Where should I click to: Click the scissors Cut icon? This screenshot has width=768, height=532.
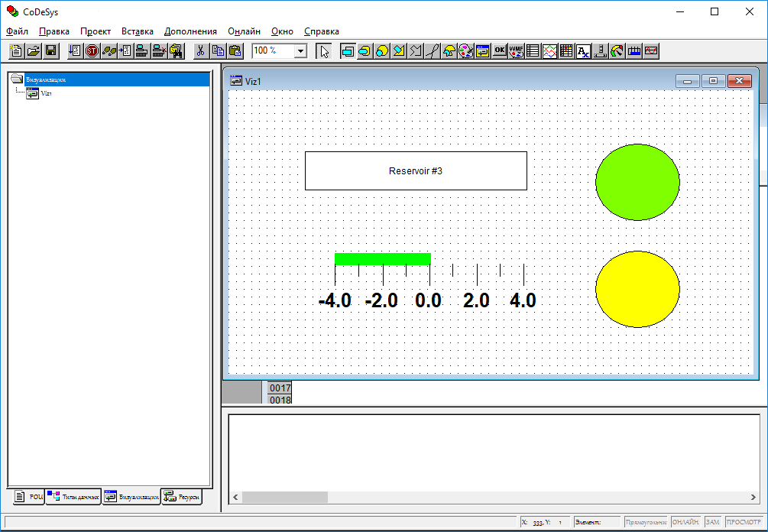(x=200, y=51)
